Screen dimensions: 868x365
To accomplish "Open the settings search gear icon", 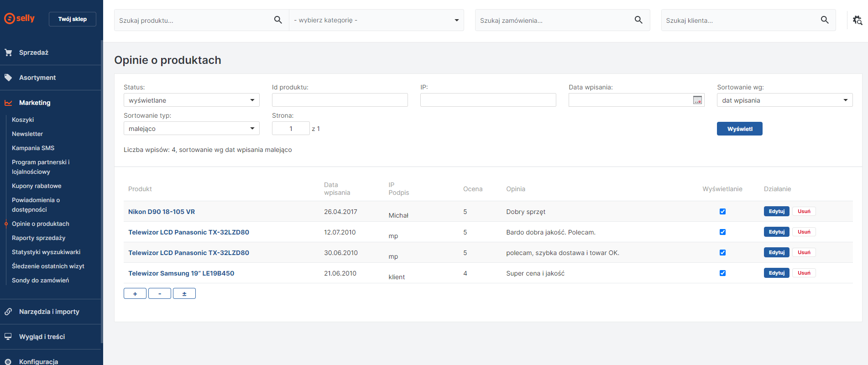I will pyautogui.click(x=857, y=20).
